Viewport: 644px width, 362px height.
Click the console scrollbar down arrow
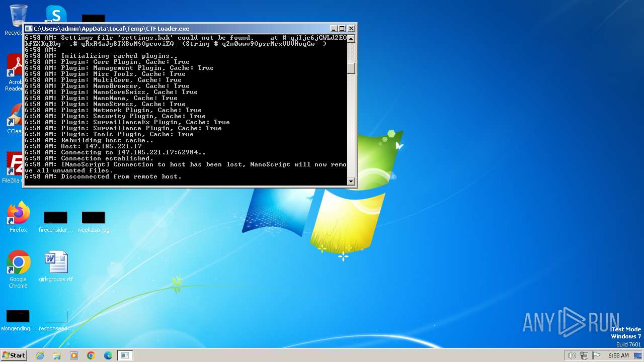tap(351, 181)
